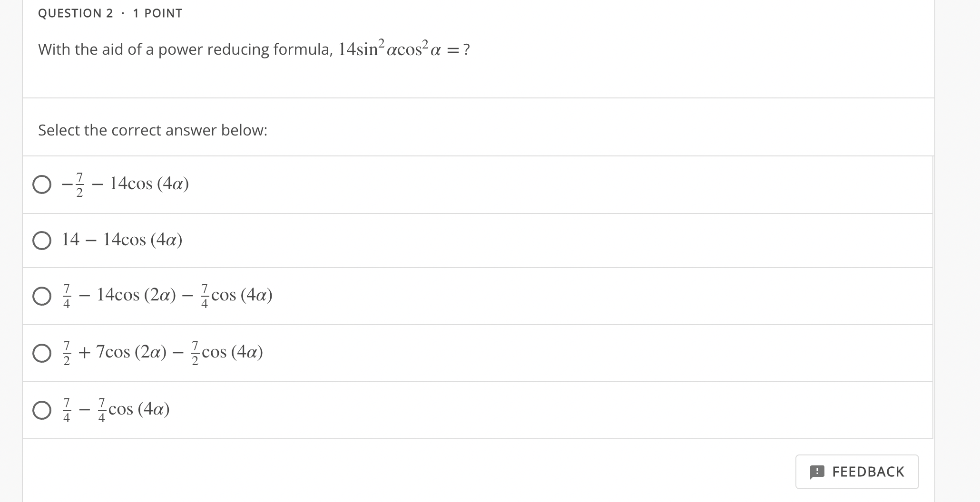Choose the radio for 7/4 − 14cos(2α) − 7/4cos(4α)
The height and width of the screenshot is (502, 980).
[x=42, y=296]
